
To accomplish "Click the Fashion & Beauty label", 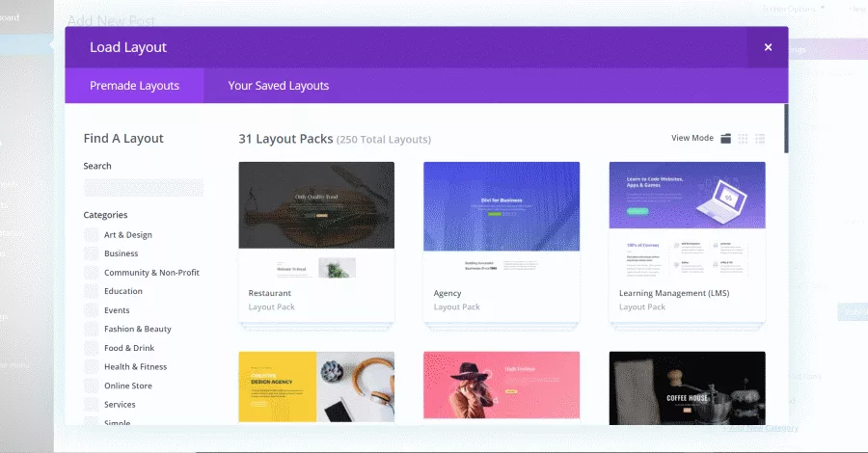I will pyautogui.click(x=138, y=329).
